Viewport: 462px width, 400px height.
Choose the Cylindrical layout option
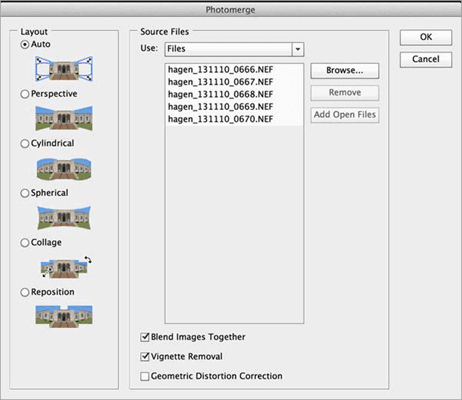click(x=25, y=143)
